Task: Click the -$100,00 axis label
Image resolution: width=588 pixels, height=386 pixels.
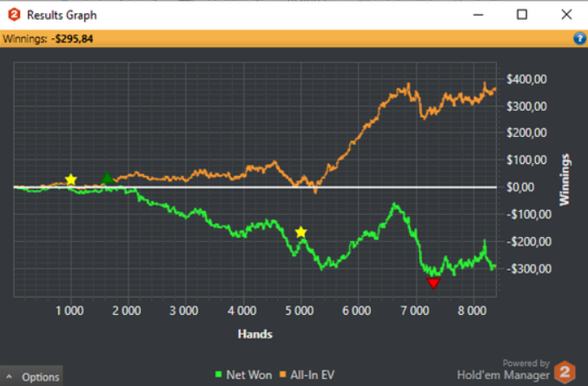Action: pos(529,214)
